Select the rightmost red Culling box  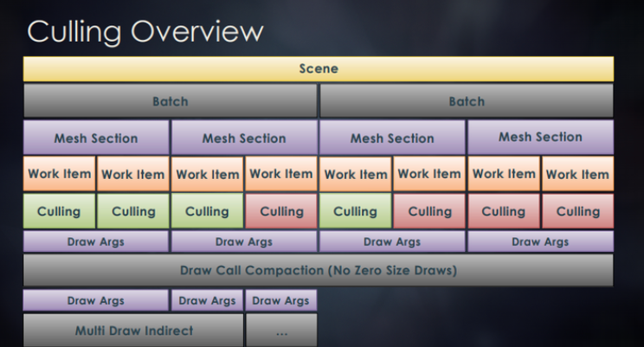577,211
